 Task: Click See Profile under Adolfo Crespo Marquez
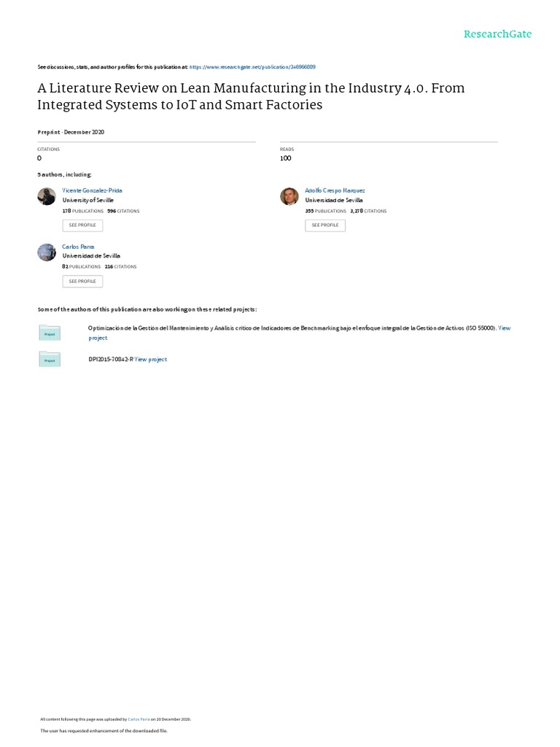tap(325, 225)
